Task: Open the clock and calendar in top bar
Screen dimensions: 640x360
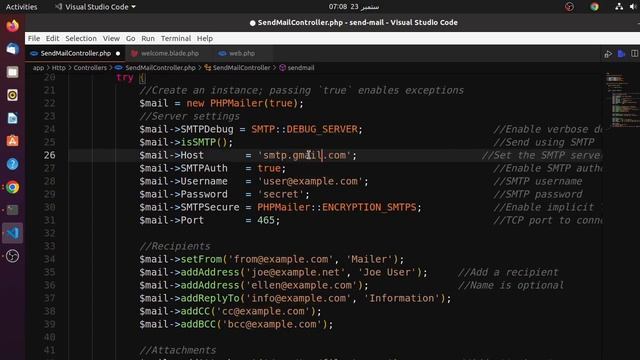Action: pos(353,7)
